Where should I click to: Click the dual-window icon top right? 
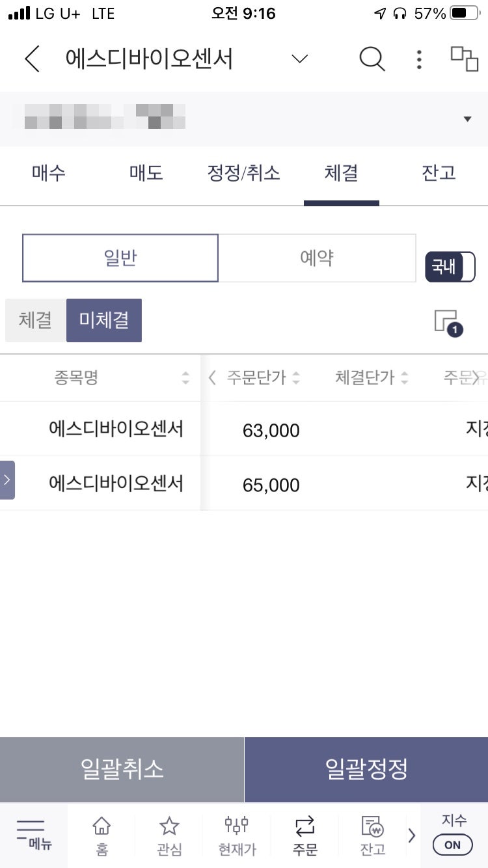[x=463, y=59]
